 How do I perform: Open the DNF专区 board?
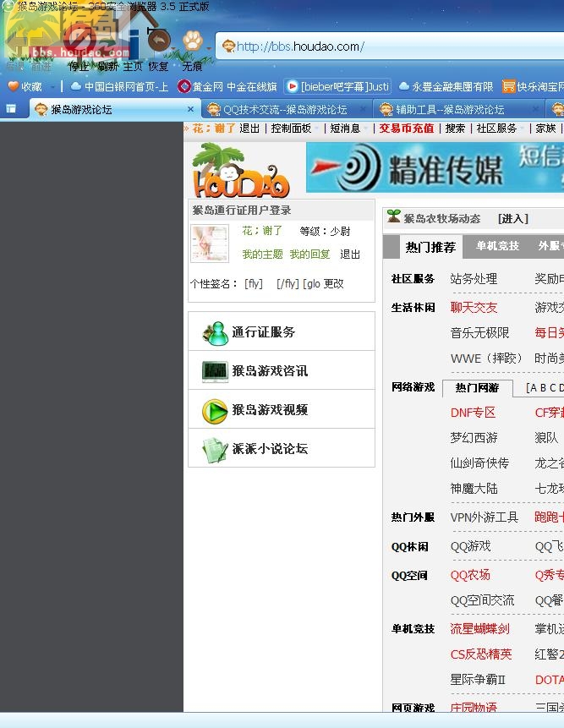click(x=473, y=413)
